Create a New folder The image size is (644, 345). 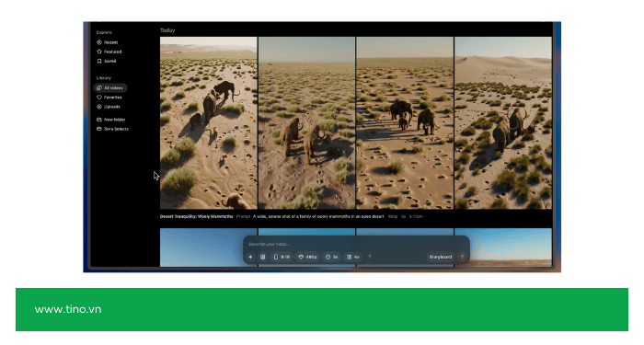pyautogui.click(x=111, y=120)
